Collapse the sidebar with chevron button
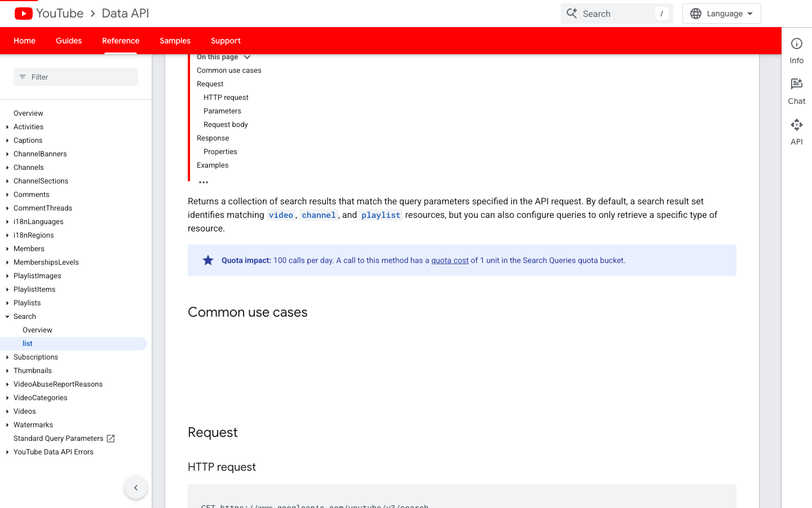 (x=136, y=488)
